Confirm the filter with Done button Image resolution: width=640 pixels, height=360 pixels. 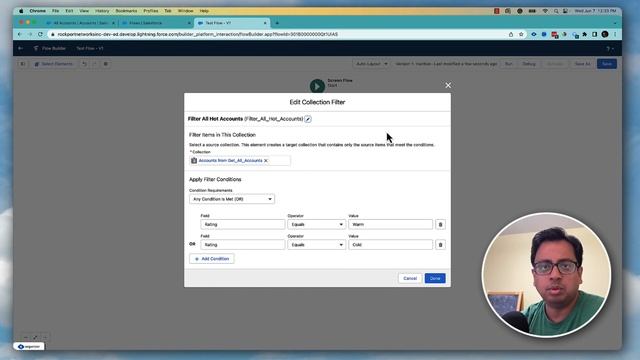click(x=435, y=278)
